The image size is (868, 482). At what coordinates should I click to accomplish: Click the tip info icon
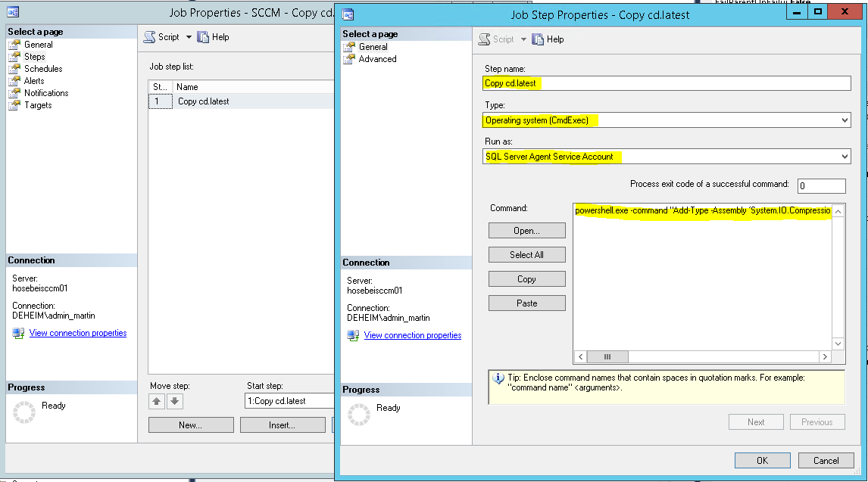[x=498, y=378]
